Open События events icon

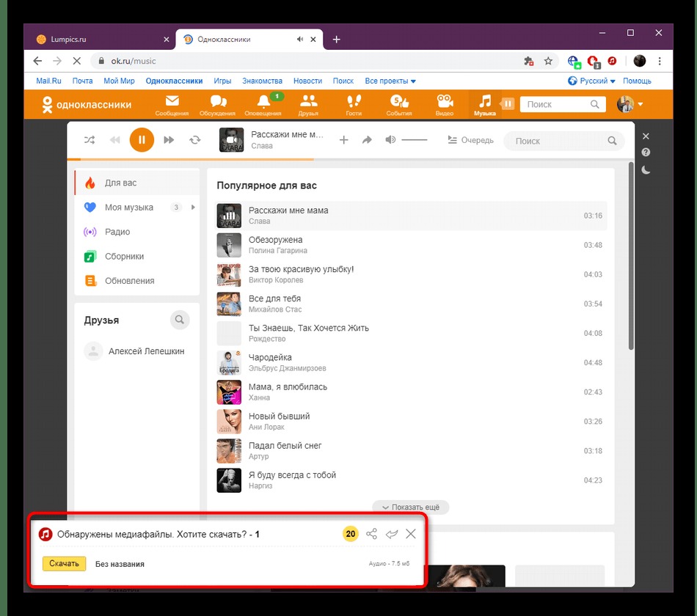(399, 106)
